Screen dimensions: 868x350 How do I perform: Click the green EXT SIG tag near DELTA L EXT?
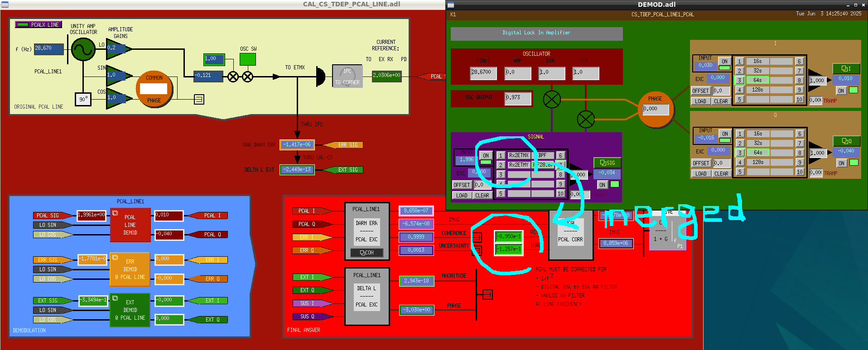pyautogui.click(x=343, y=170)
